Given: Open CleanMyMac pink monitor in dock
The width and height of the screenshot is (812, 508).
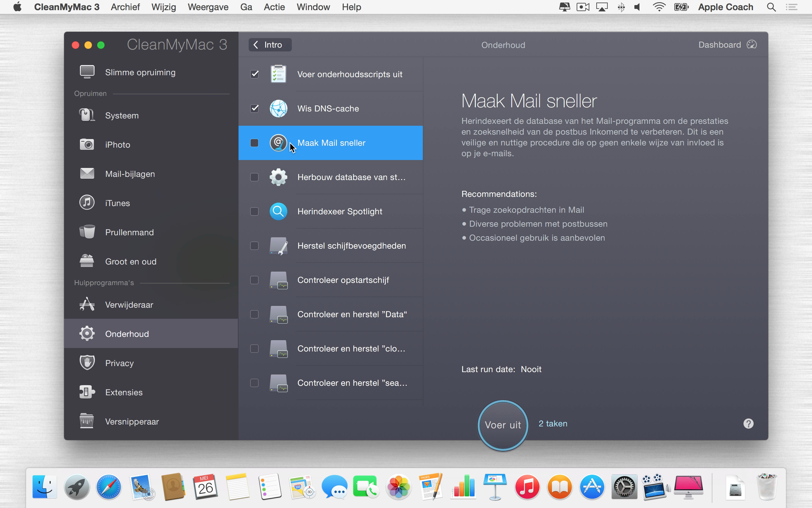Looking at the screenshot, I should point(688,487).
